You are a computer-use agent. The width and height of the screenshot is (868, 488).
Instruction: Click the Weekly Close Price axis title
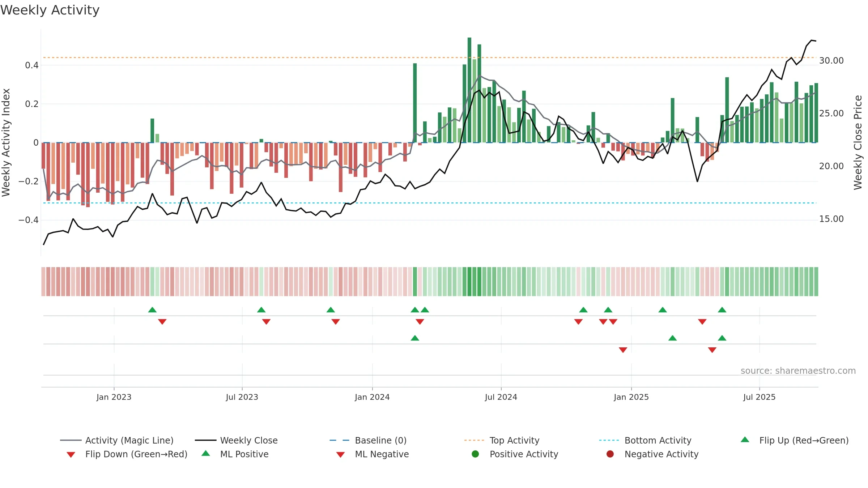[x=858, y=142]
